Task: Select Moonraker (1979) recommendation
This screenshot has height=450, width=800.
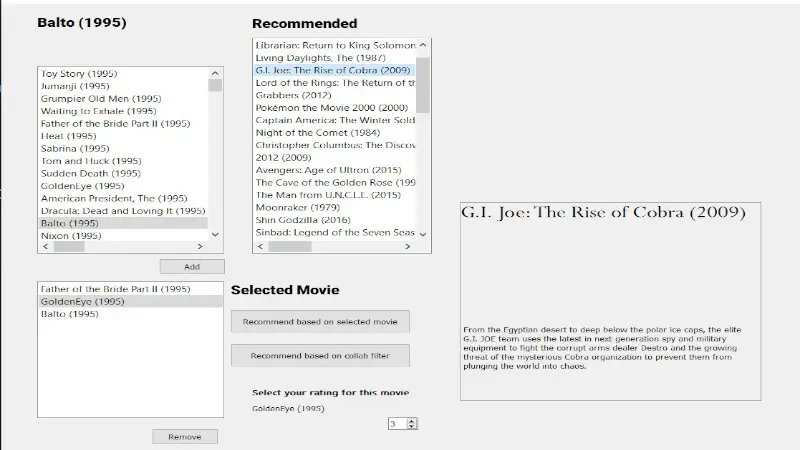Action: coord(335,208)
